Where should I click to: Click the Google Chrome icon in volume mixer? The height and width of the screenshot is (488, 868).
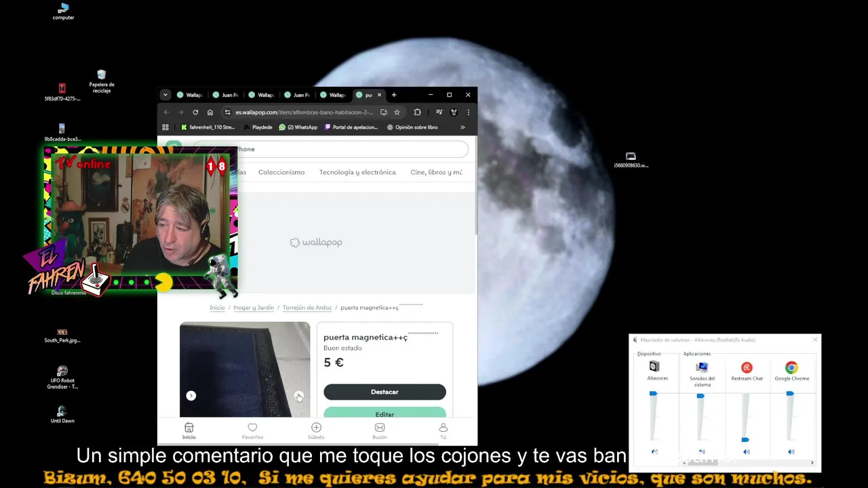point(791,367)
